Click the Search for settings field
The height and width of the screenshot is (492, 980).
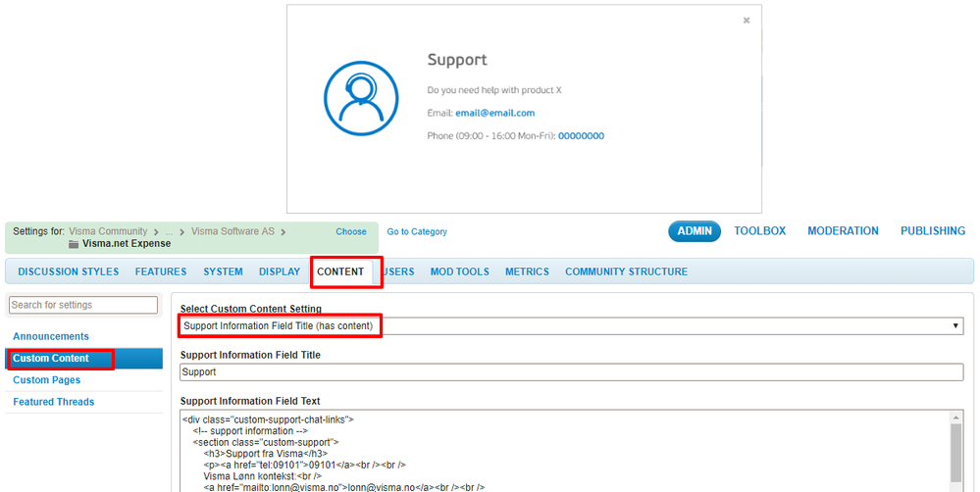tap(83, 305)
